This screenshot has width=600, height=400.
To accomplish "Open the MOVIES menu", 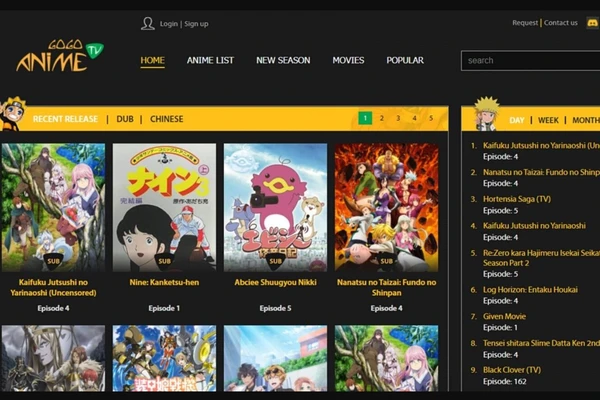I will pos(348,60).
